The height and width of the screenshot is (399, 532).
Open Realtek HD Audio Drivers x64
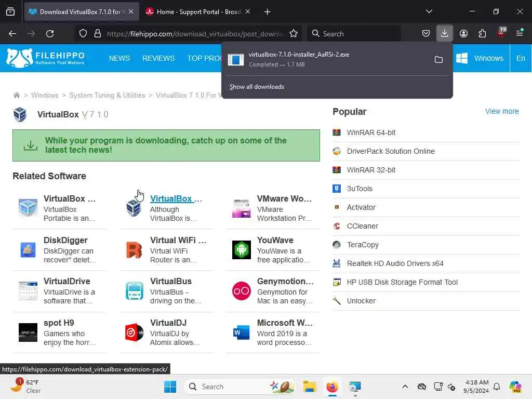[x=395, y=263]
